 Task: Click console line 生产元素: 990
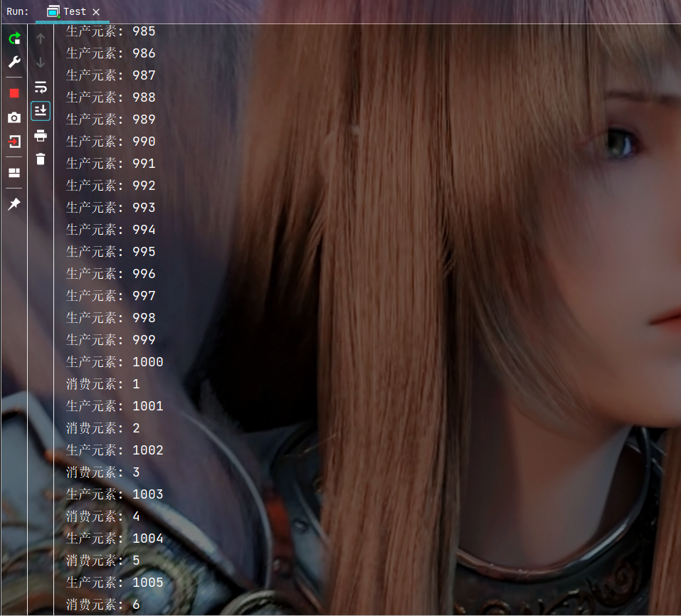pyautogui.click(x=111, y=142)
